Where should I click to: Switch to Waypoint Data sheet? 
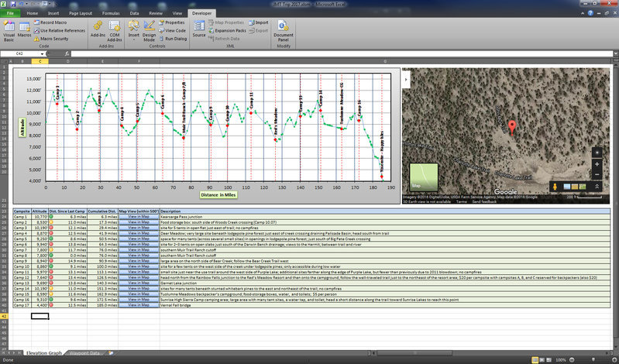click(84, 353)
